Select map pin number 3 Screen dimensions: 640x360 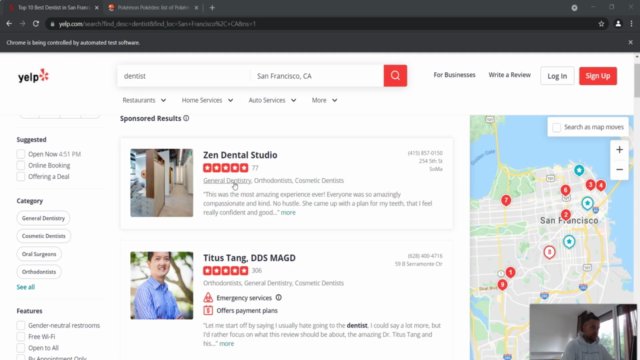(590, 185)
